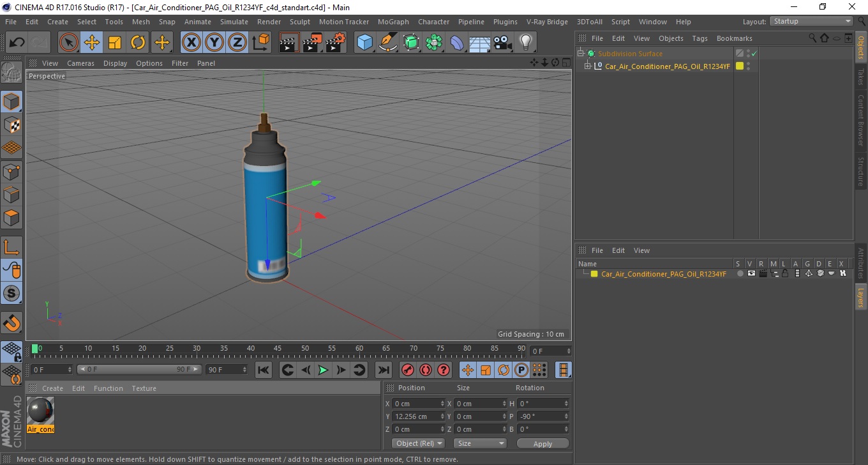Switch to Edges mode

click(x=11, y=194)
